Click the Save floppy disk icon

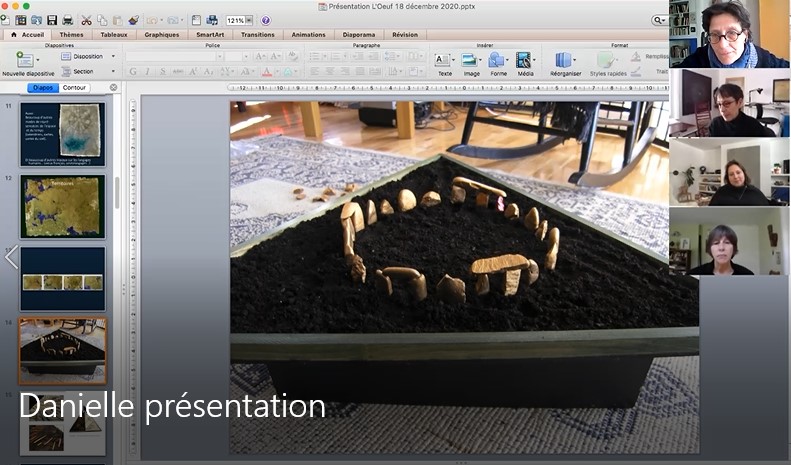pyautogui.click(x=52, y=20)
